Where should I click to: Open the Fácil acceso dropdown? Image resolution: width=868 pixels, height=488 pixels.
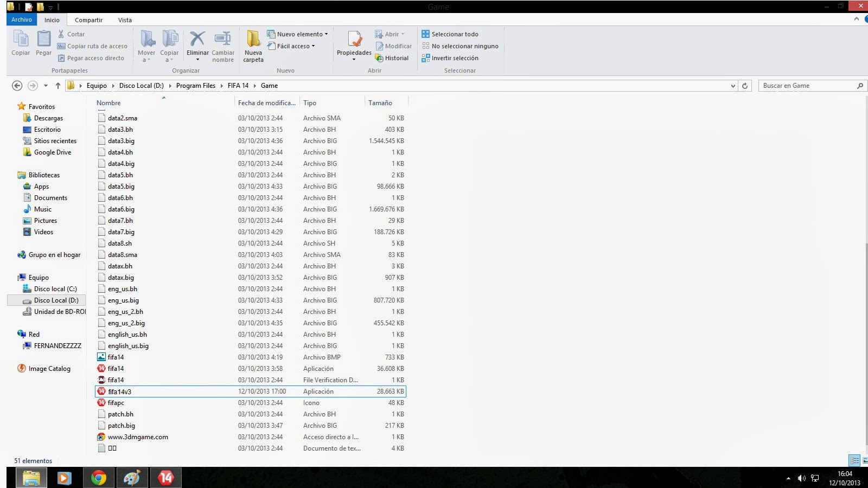(291, 46)
